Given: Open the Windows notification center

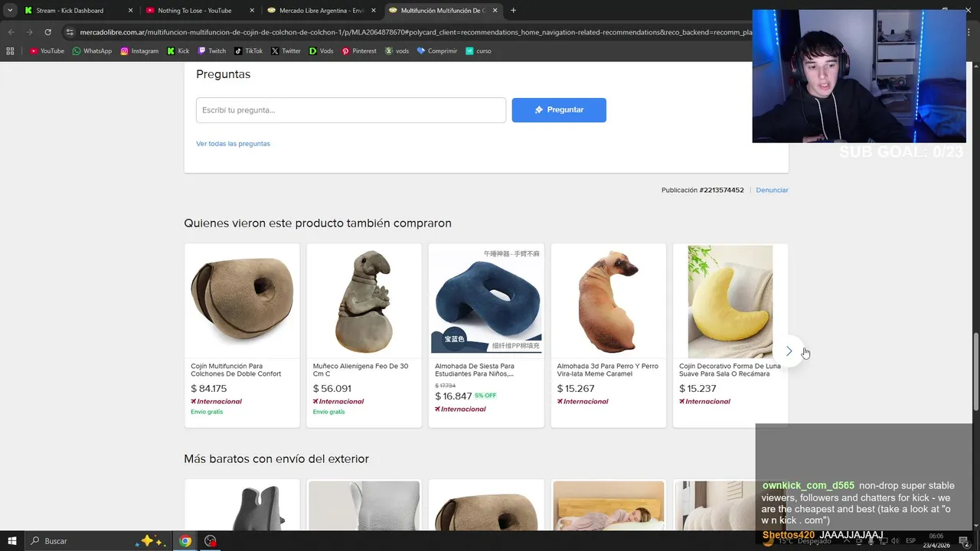Looking at the screenshot, I should tap(965, 541).
